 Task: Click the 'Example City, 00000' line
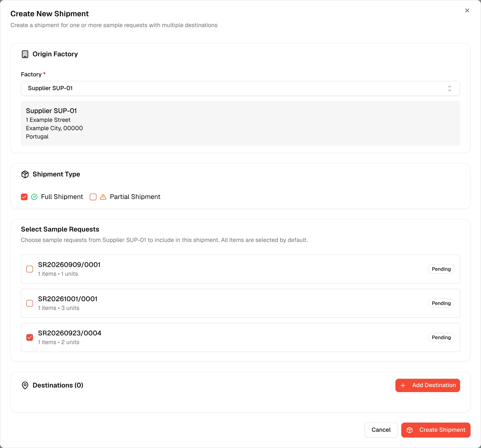54,128
